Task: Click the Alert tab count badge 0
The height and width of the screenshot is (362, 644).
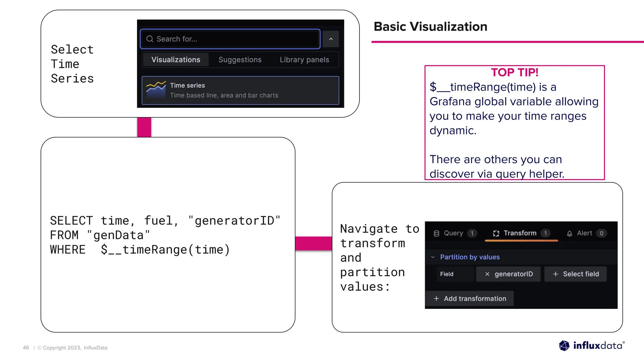Action: tap(602, 233)
